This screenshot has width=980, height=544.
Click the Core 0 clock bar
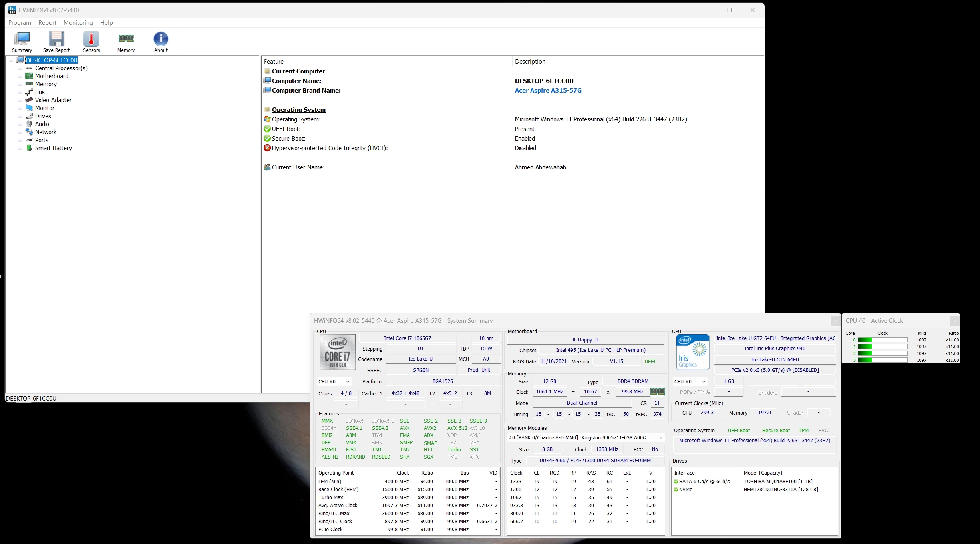(x=883, y=340)
